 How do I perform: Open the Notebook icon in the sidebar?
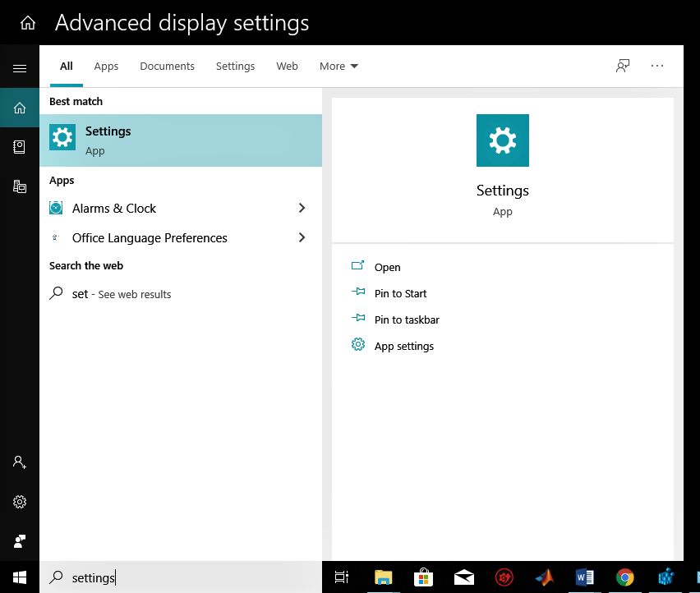[20, 147]
